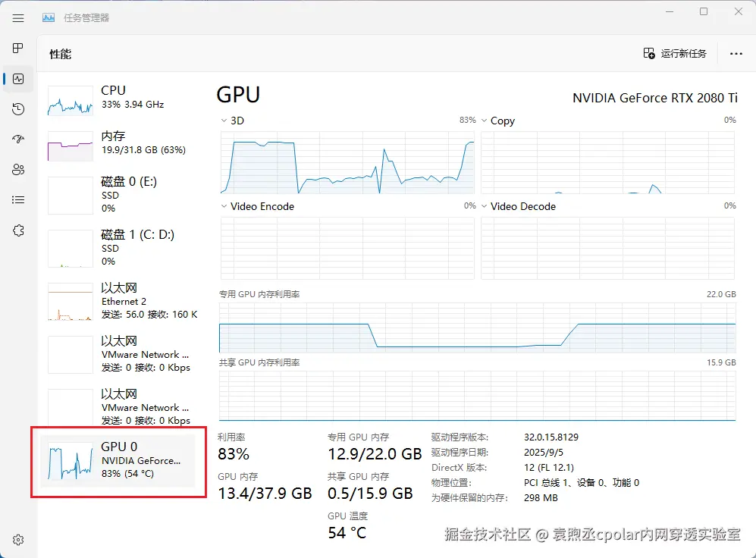Open the Users page icon
The image size is (756, 558).
(x=18, y=170)
